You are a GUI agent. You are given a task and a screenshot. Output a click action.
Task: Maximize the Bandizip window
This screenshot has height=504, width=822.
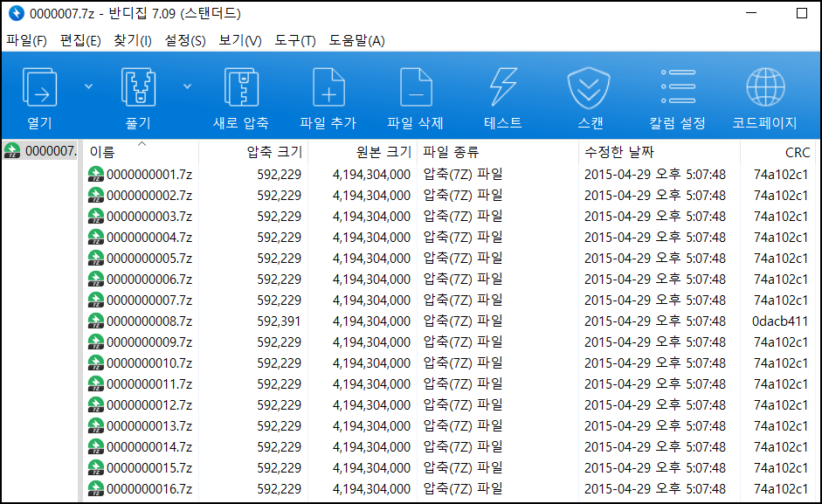802,13
